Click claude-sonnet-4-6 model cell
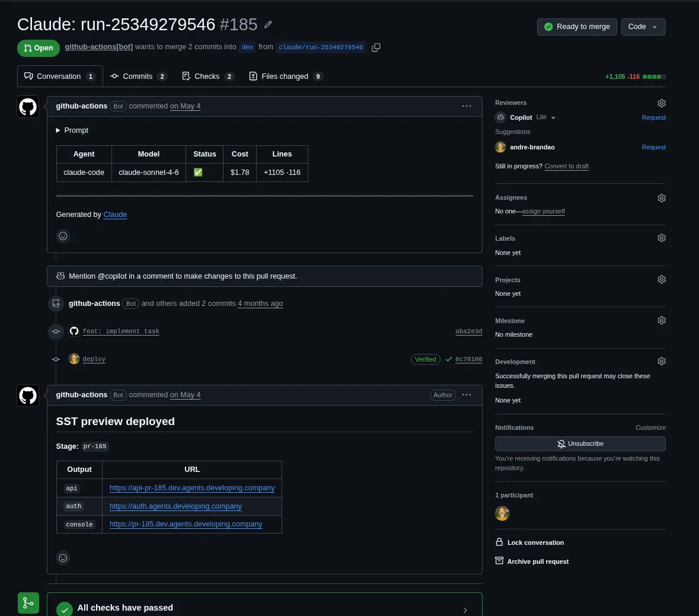This screenshot has width=699, height=616. coord(148,173)
